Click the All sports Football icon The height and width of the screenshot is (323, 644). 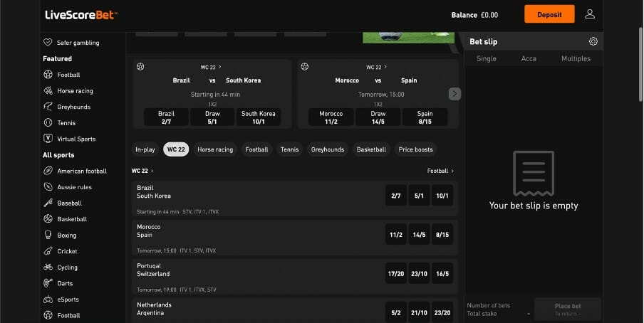click(x=48, y=315)
